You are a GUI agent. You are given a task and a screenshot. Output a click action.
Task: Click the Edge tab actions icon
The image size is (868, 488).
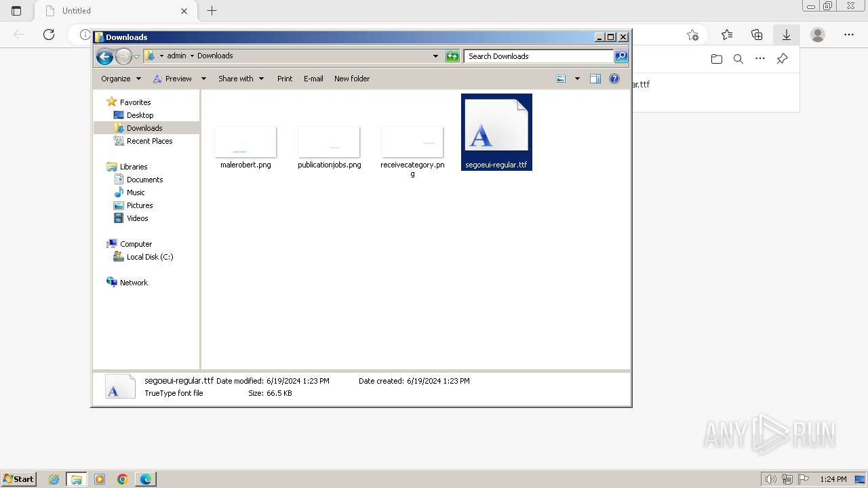coord(16,11)
